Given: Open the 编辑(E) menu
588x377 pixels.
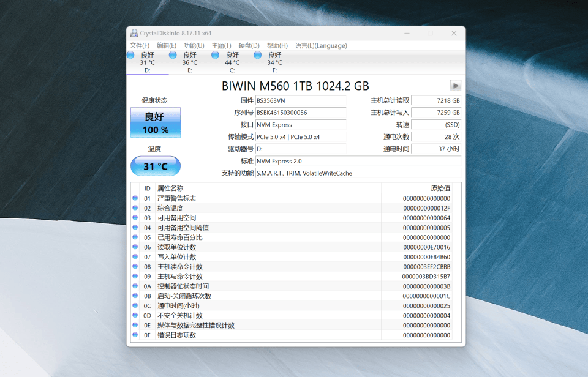Looking at the screenshot, I should pos(167,45).
